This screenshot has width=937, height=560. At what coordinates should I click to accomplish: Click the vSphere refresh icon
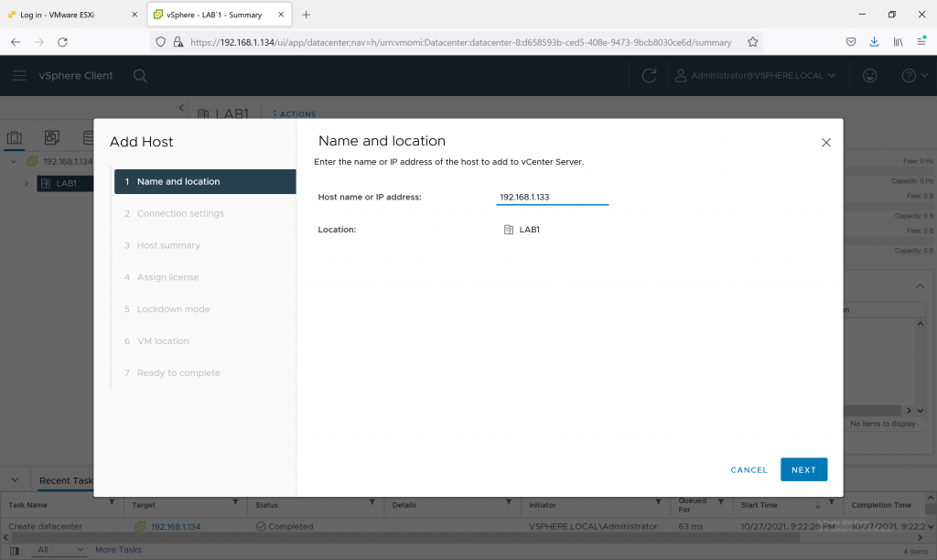649,75
